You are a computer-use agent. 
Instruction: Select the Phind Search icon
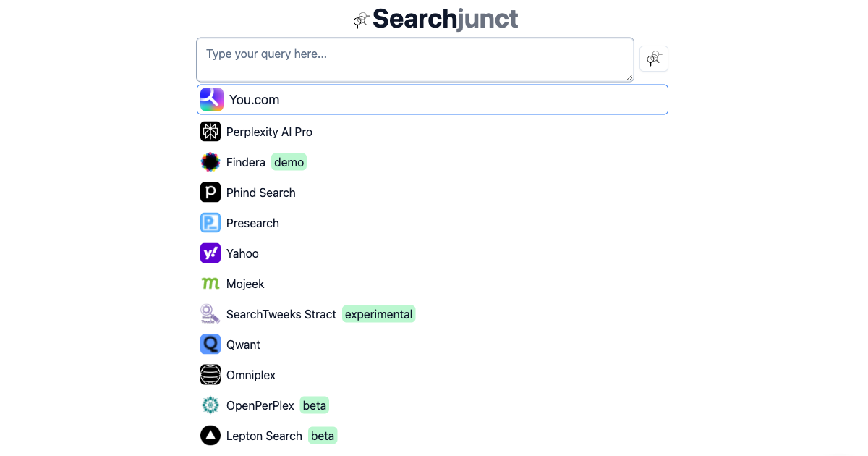coord(210,192)
